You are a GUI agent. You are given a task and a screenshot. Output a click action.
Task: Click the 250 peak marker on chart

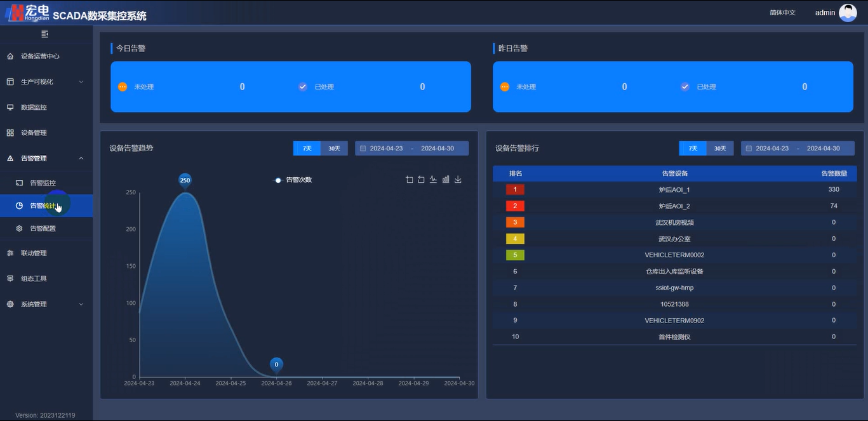click(x=185, y=180)
